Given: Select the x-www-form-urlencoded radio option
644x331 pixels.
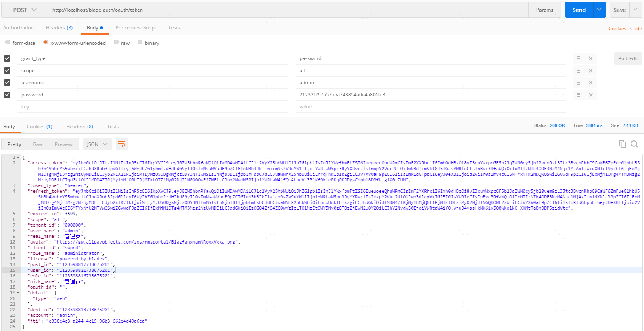Looking at the screenshot, I should (x=46, y=42).
